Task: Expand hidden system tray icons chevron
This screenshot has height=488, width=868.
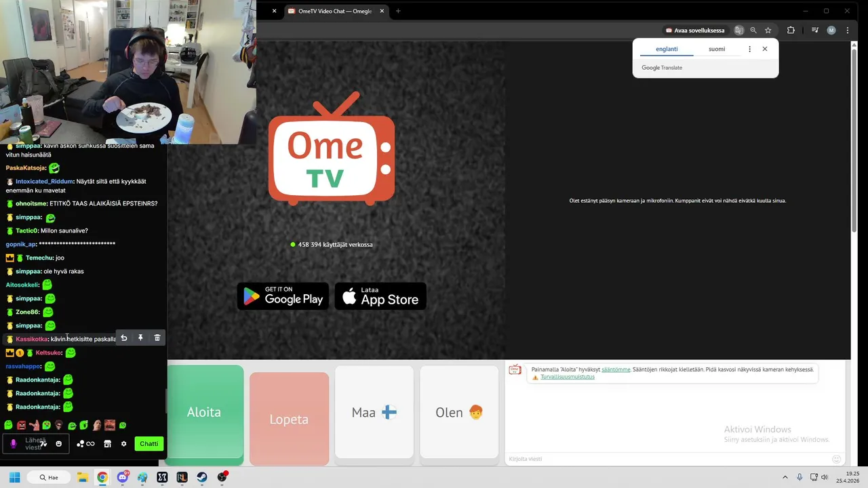Action: click(x=785, y=477)
